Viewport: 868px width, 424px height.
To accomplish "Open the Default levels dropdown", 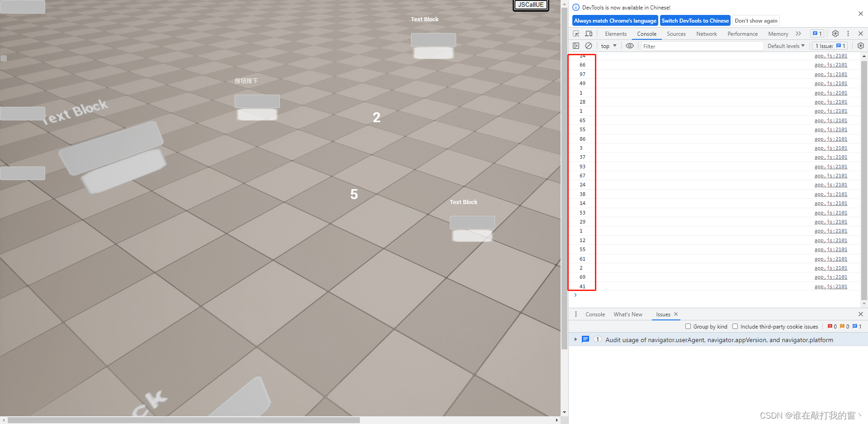I will (786, 46).
